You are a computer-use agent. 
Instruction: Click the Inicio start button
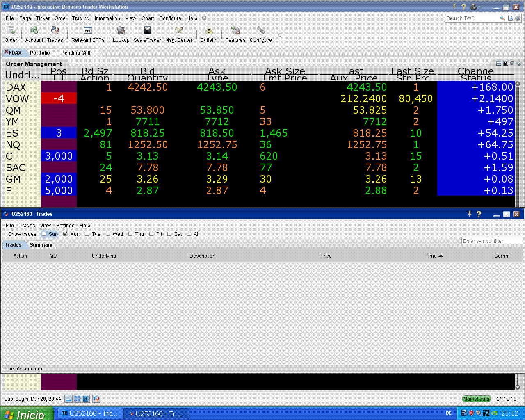[x=27, y=414]
